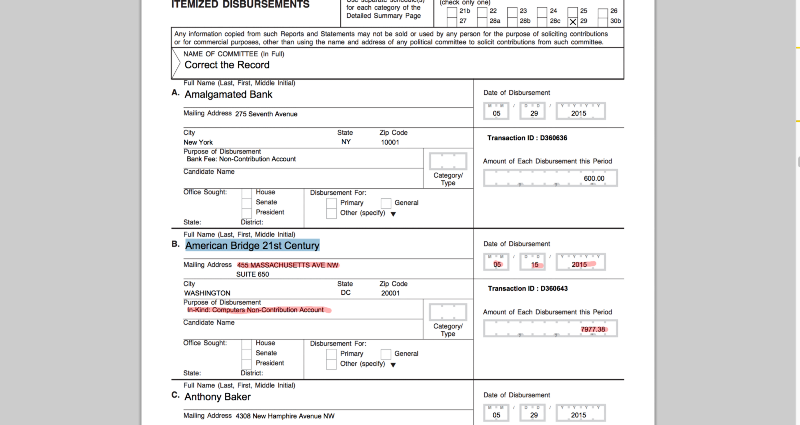Tick President checkbox in American Bridge entry
Image resolution: width=800 pixels, height=425 pixels.
246,363
